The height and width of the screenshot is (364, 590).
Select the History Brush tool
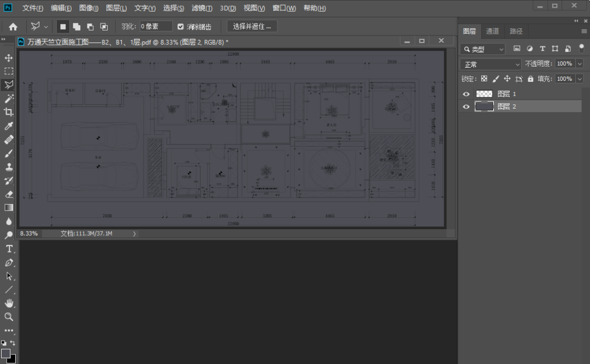point(9,181)
